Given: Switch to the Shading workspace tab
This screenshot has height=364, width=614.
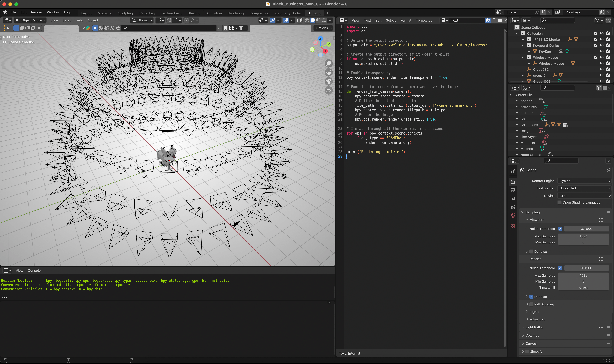Looking at the screenshot, I should tap(194, 13).
